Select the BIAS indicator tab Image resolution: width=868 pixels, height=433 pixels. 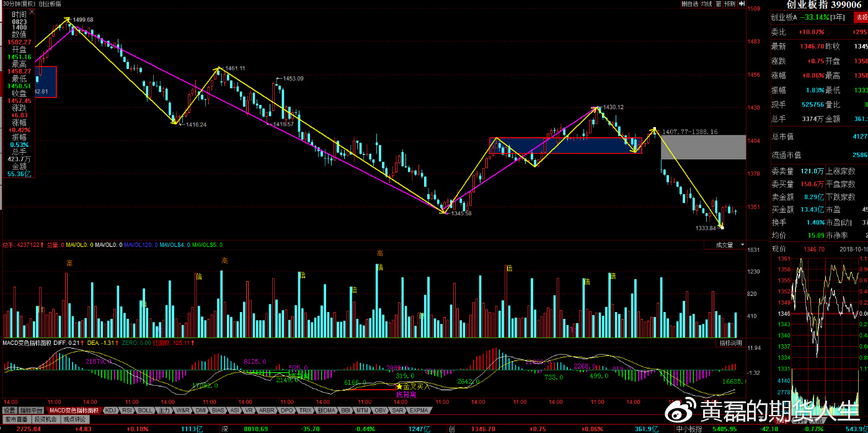218,410
